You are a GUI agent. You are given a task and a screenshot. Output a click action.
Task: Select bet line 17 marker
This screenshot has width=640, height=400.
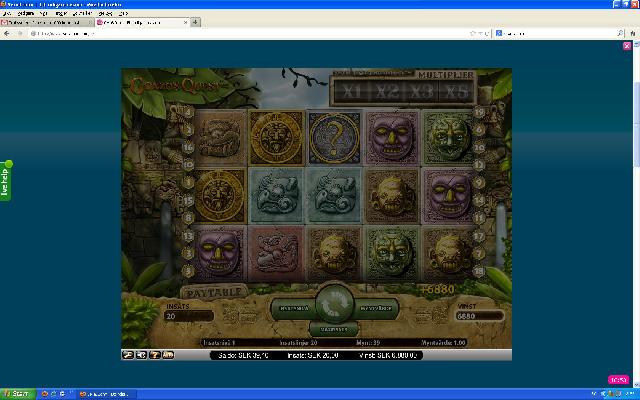[x=479, y=236]
